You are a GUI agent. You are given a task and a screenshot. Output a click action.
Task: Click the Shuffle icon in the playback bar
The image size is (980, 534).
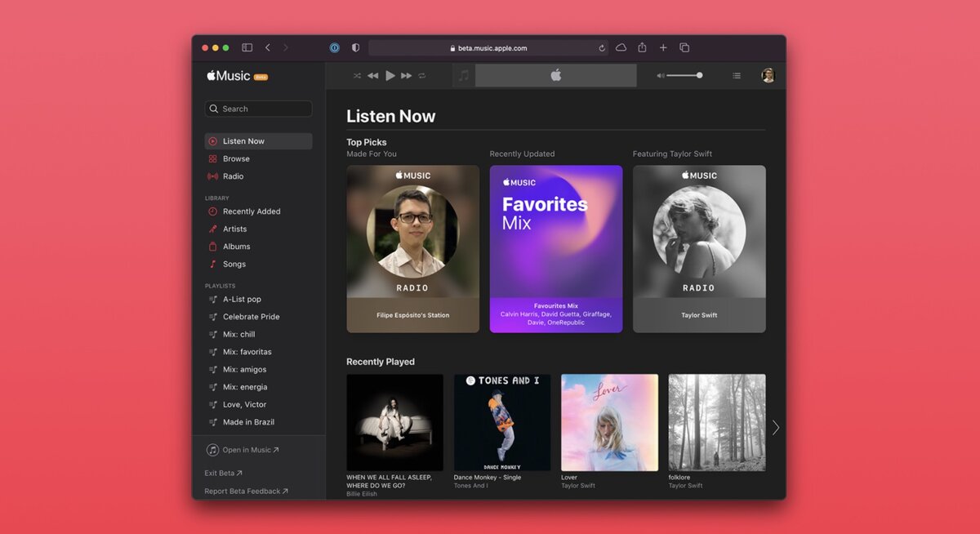point(357,75)
